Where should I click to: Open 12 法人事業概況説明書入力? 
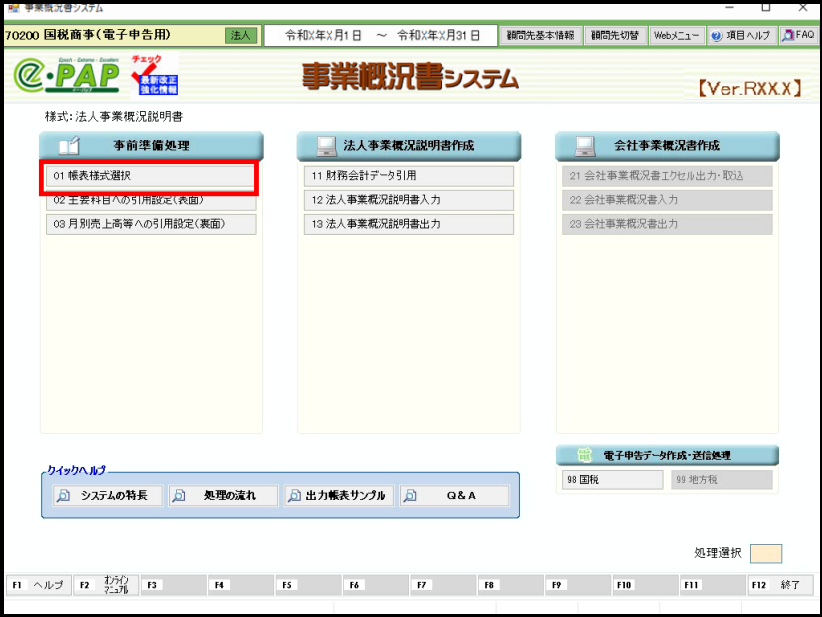pos(408,200)
